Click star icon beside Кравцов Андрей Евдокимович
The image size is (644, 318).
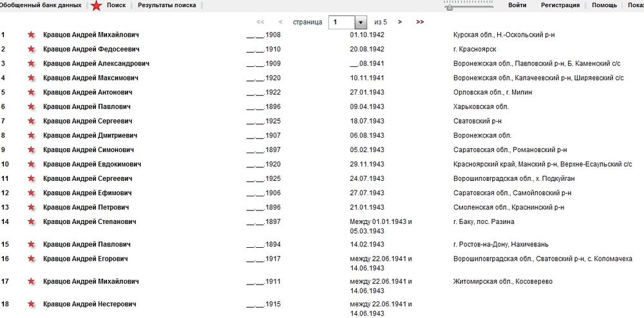coord(30,164)
